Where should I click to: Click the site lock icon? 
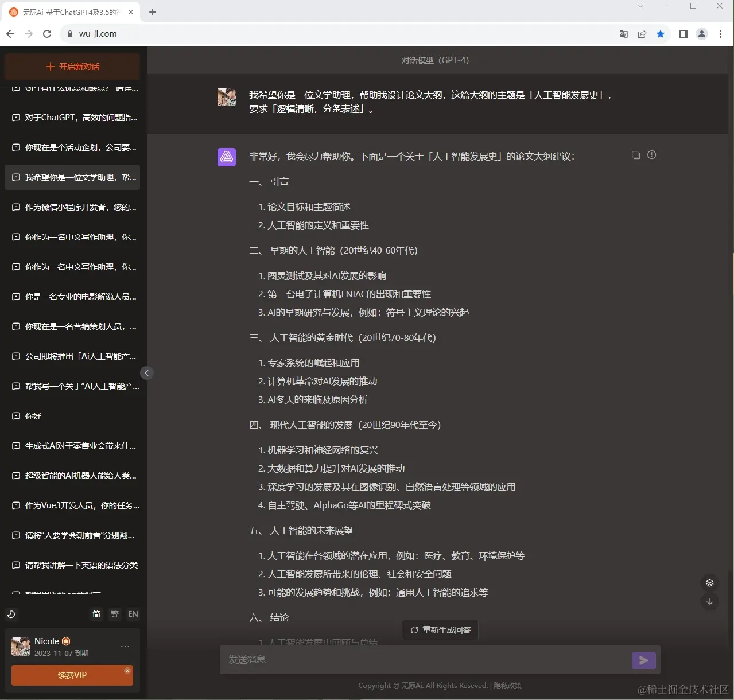coord(70,34)
